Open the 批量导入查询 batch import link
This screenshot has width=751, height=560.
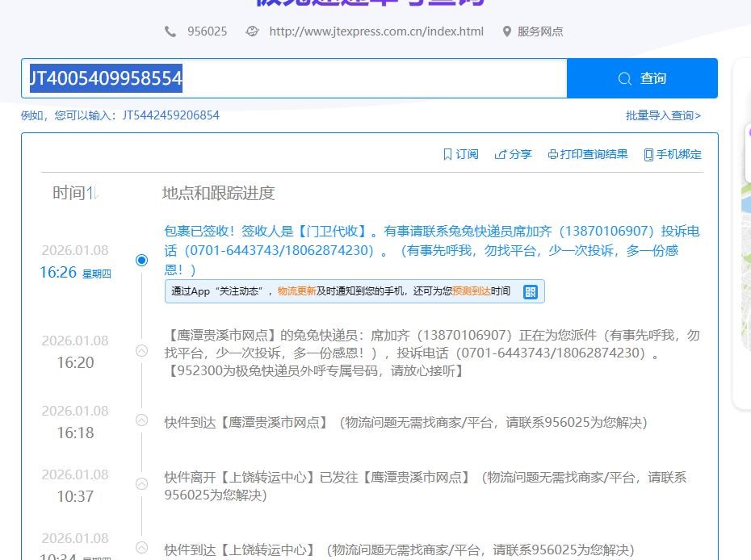coord(663,115)
